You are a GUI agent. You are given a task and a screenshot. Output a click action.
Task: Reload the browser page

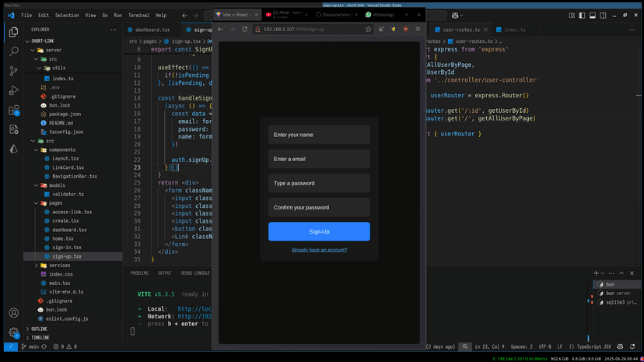(x=244, y=29)
